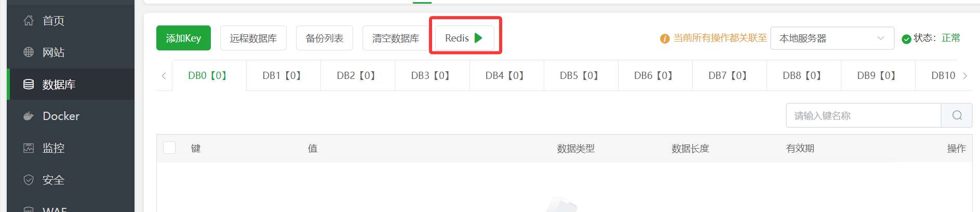
Task: Open the 本地服务器 server dropdown
Action: [x=832, y=38]
